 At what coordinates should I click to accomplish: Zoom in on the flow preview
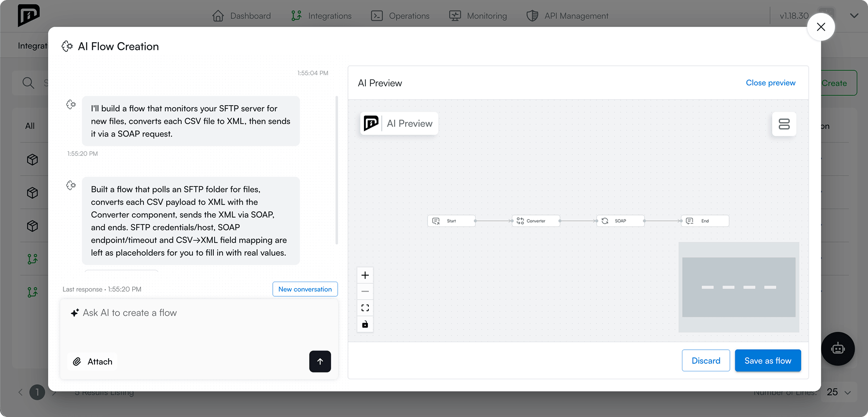click(x=365, y=275)
